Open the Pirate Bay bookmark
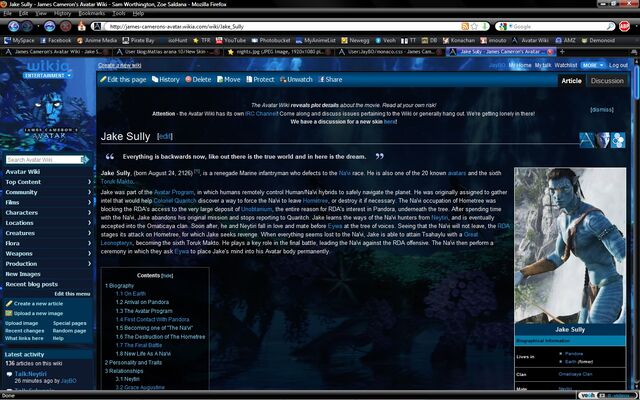Image resolution: width=640 pixels, height=400 pixels. [138, 40]
